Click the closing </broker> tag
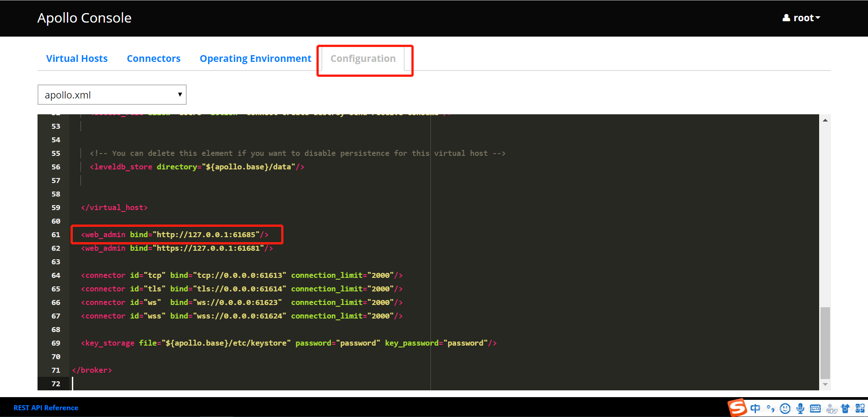Image resolution: width=868 pixels, height=417 pixels. (92, 370)
